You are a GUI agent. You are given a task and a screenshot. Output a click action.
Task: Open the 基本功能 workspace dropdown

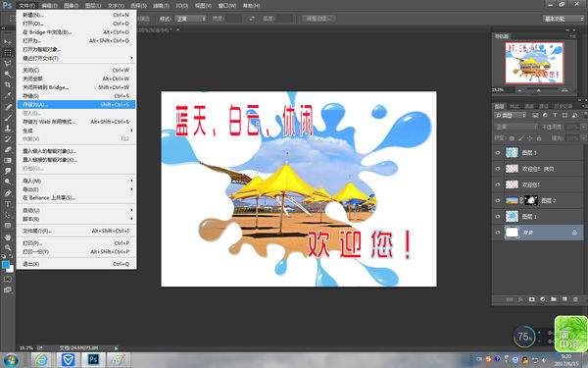click(x=563, y=19)
